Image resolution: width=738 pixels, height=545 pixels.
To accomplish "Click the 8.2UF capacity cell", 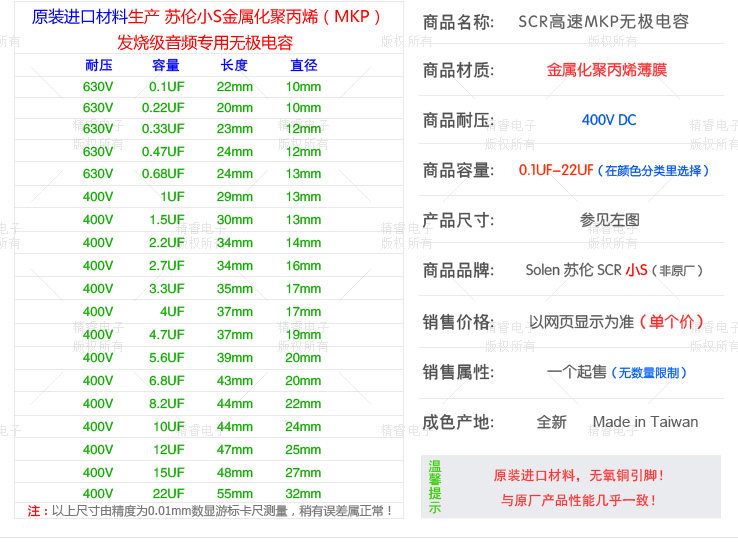I will coord(167,404).
